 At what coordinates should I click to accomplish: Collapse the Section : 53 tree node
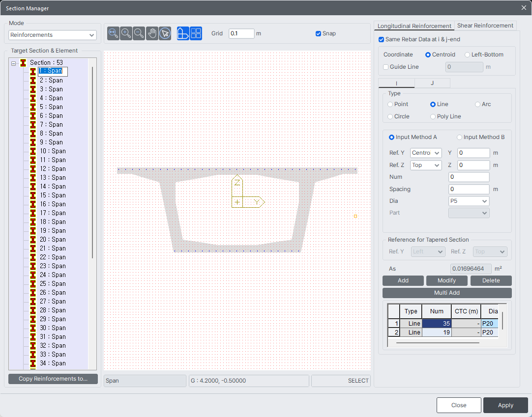[x=14, y=63]
